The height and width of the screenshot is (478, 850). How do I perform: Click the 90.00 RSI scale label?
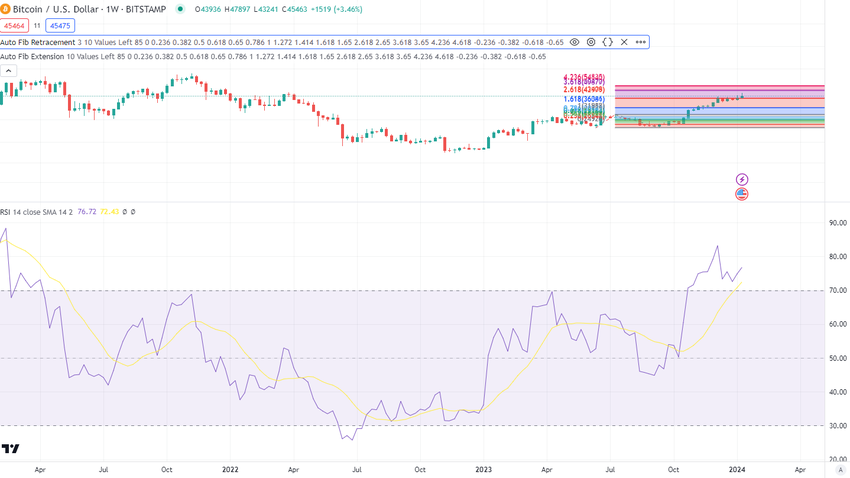(x=838, y=223)
